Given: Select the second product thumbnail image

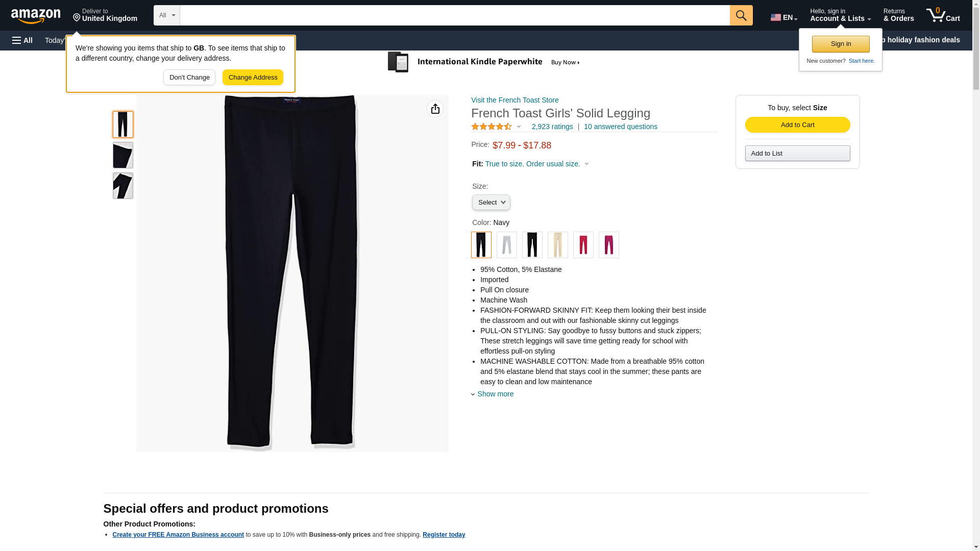Looking at the screenshot, I should pyautogui.click(x=123, y=155).
